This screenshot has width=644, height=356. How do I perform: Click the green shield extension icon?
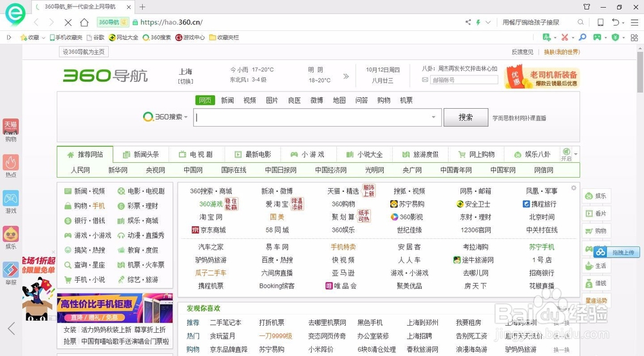(x=615, y=37)
